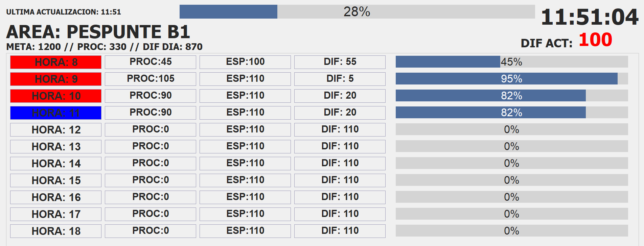
Task: Click the ULTIMA ACTUALIZACION: 11:51 label
Action: 64,12
